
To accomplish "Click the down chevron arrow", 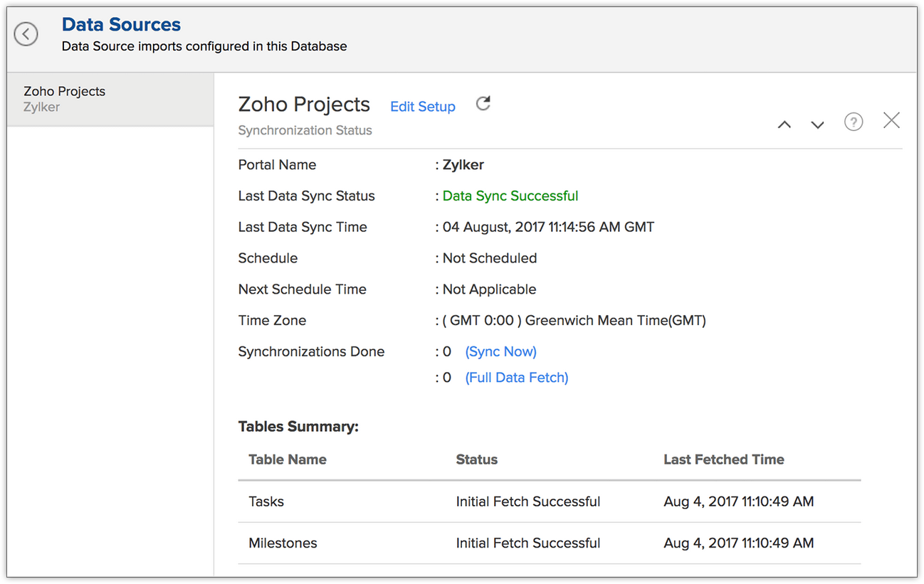I will click(817, 124).
